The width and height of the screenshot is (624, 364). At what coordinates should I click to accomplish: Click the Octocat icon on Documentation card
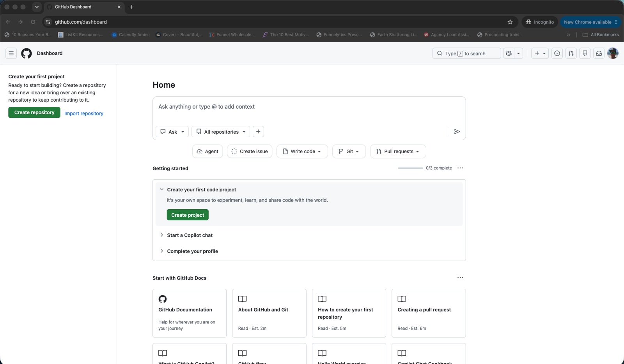point(163,299)
